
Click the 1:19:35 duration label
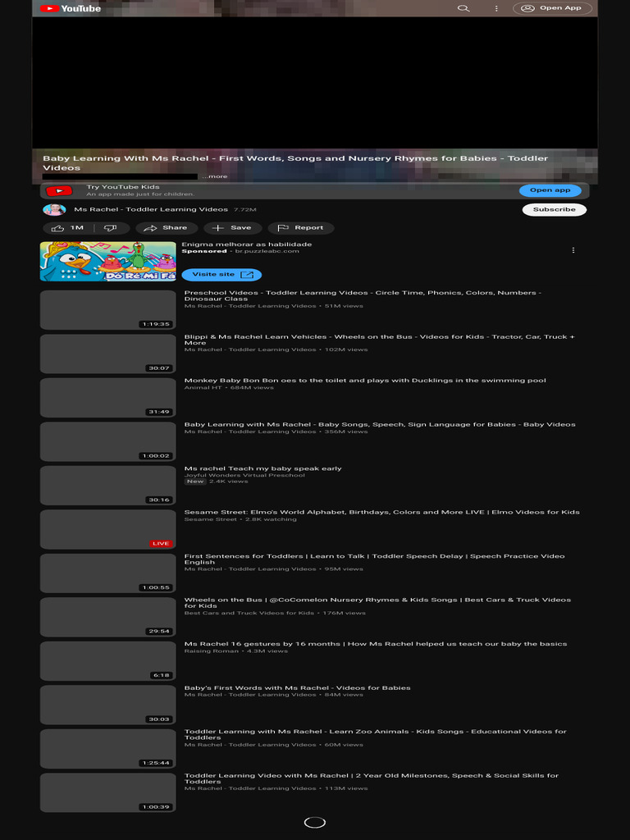tap(156, 324)
